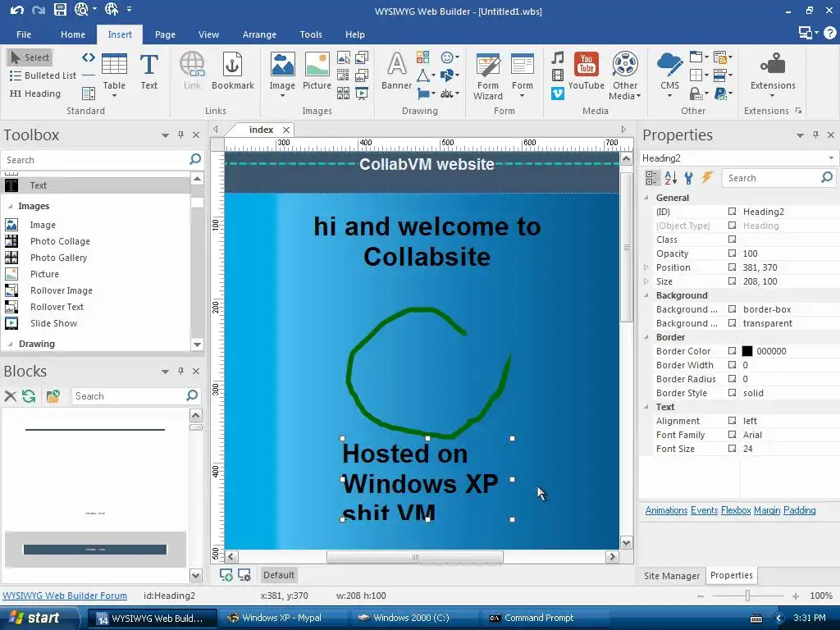Viewport: 840px width, 630px height.
Task: Insert a Text object from the ribbon
Action: [x=149, y=72]
